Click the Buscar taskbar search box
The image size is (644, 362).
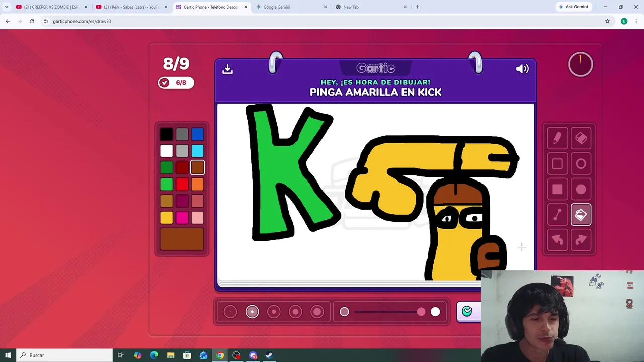click(64, 355)
